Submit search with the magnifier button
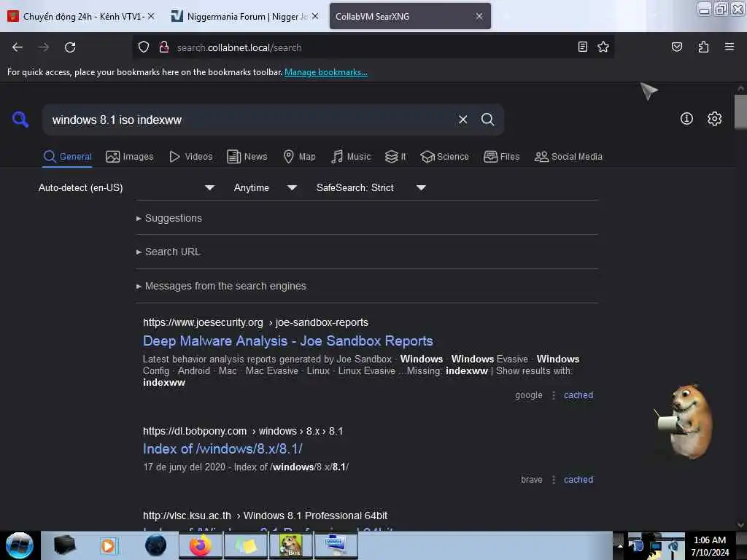This screenshot has height=560, width=747. [487, 120]
